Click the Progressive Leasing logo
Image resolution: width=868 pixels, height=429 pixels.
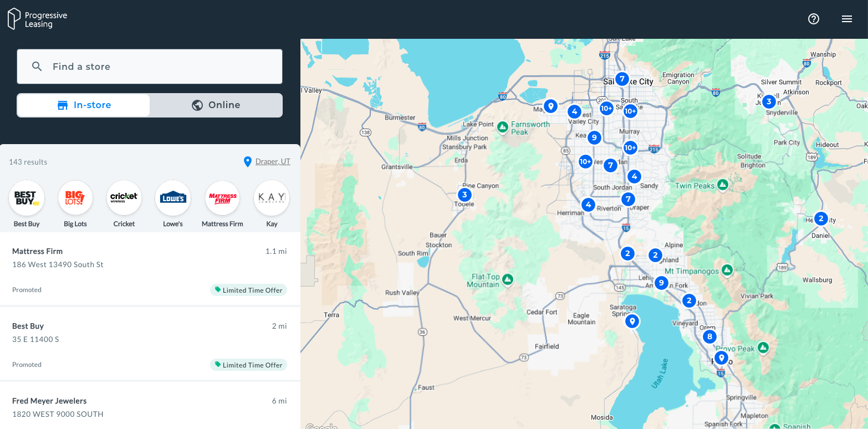[x=37, y=19]
